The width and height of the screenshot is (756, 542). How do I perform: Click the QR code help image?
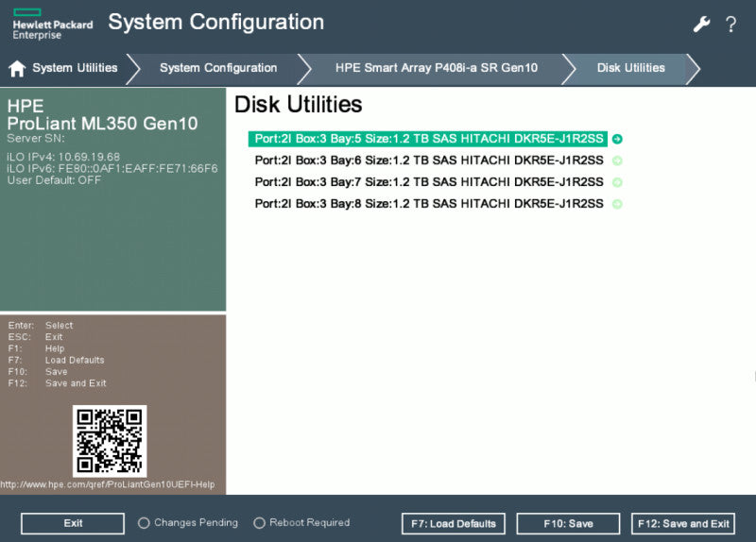tap(110, 441)
